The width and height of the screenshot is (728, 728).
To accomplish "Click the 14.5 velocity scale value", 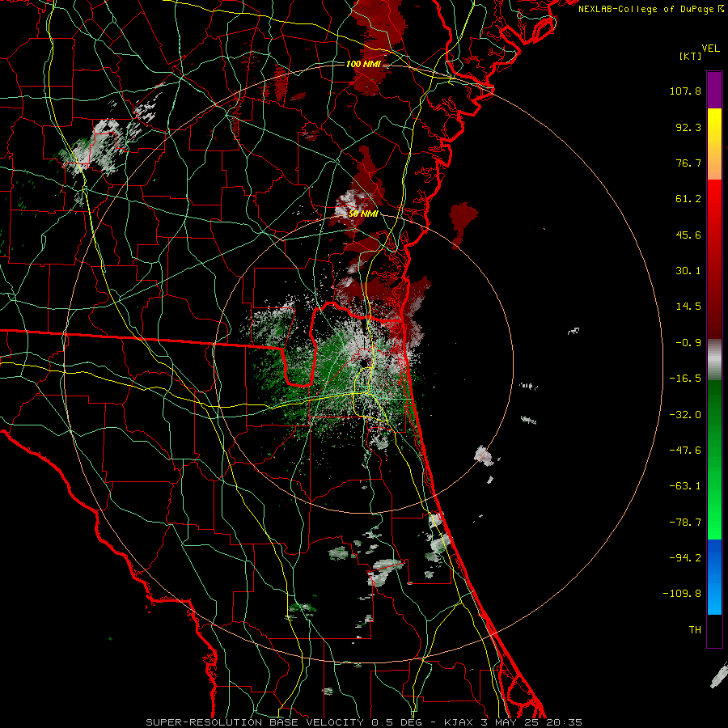I will pyautogui.click(x=688, y=307).
